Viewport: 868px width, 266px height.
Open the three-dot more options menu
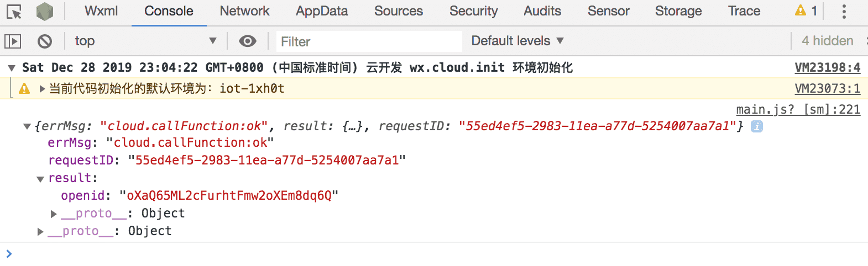[x=844, y=11]
